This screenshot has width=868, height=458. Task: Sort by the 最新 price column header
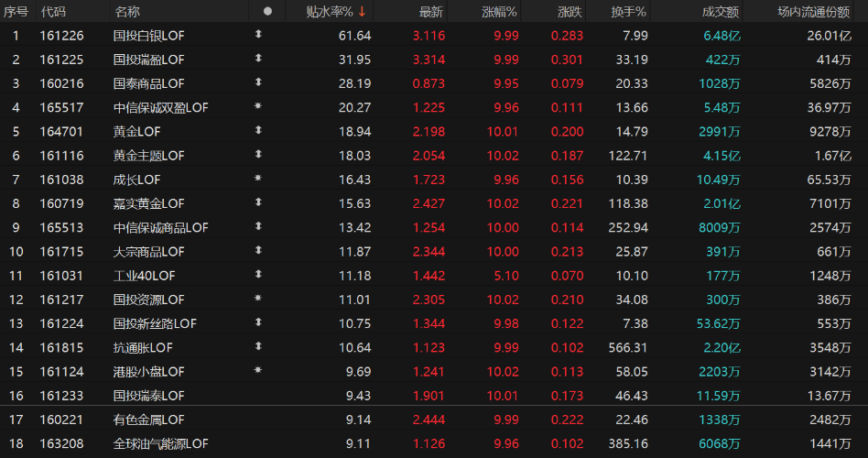pos(430,11)
